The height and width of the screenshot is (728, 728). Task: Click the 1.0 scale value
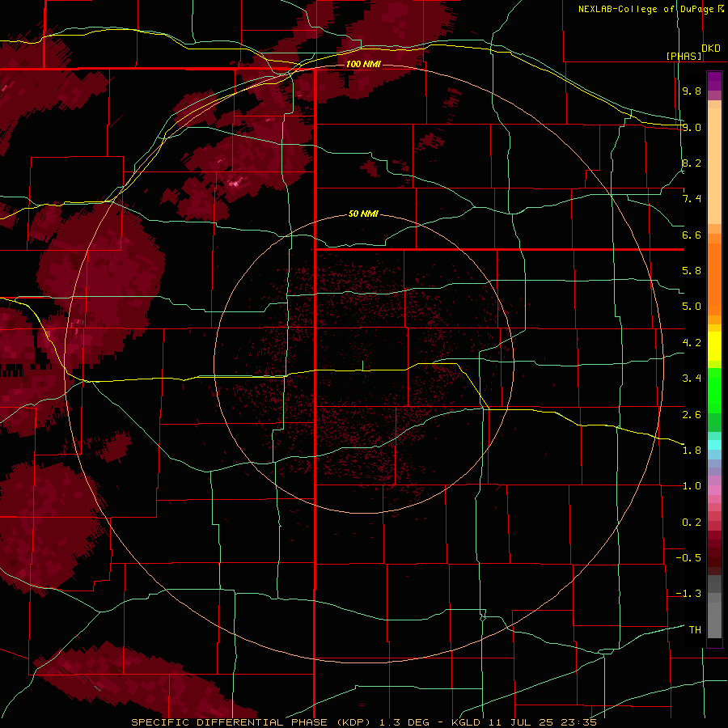(x=692, y=486)
